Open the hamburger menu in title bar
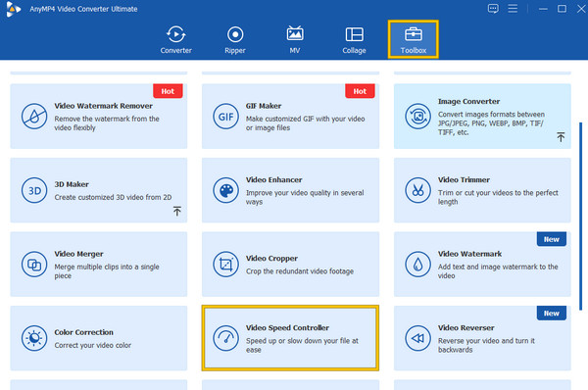Viewport: 588px width, 390px height. 513,9
